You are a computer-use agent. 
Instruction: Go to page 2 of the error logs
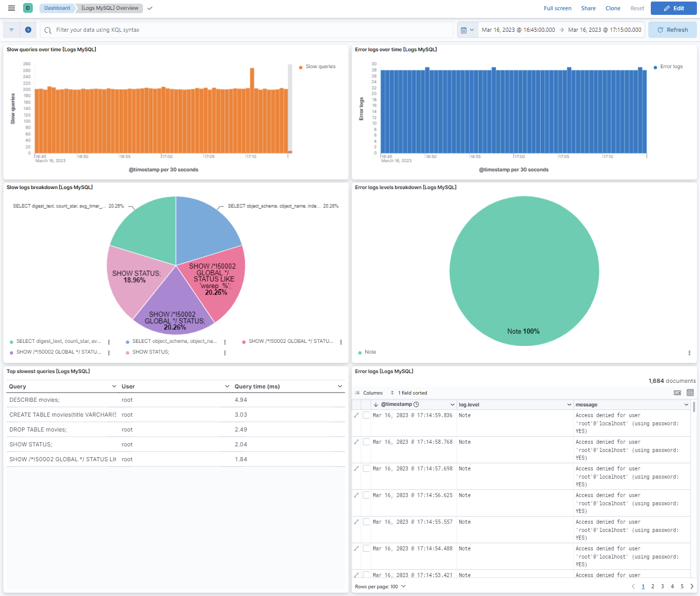652,586
